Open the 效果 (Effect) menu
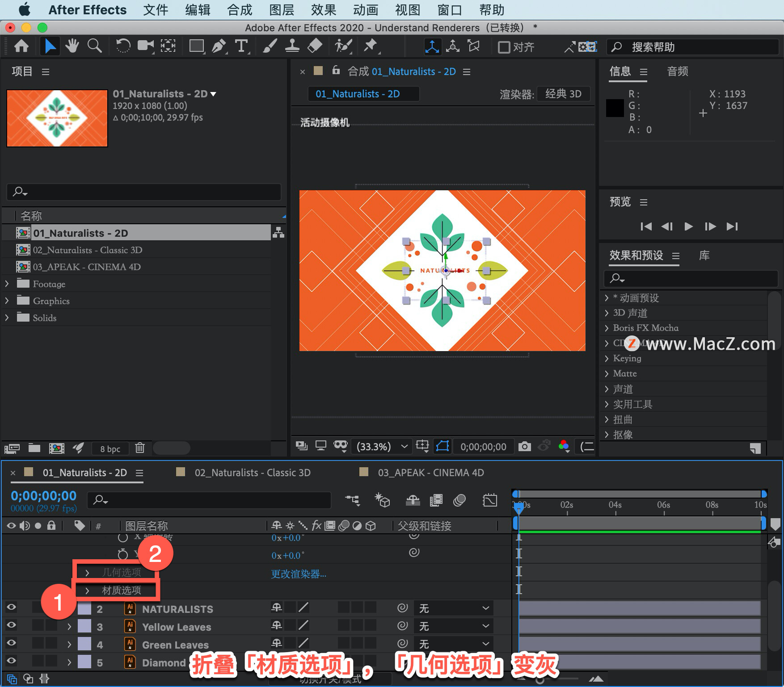Image resolution: width=784 pixels, height=687 pixels. tap(324, 10)
